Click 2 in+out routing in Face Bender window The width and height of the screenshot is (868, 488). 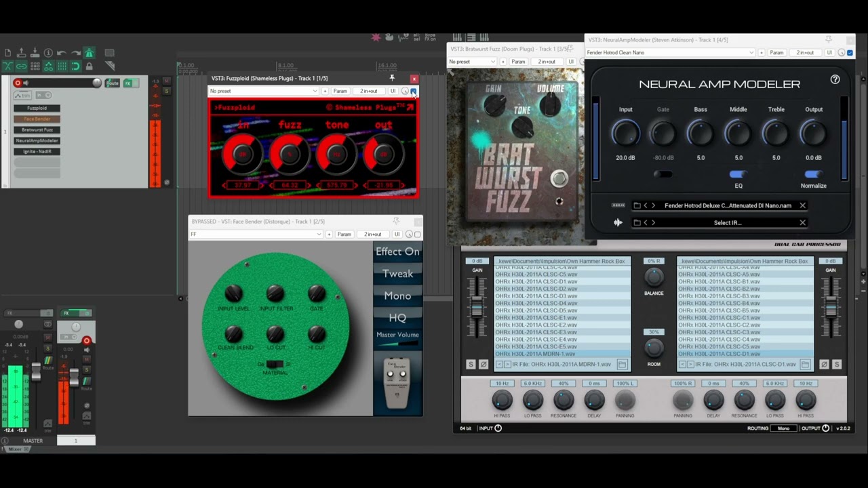coord(373,235)
